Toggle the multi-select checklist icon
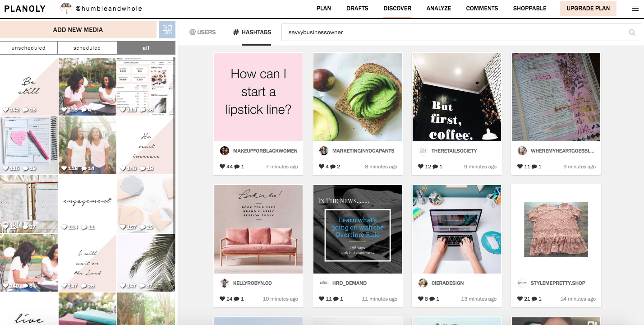Viewport: 644px width, 325px height. (167, 30)
